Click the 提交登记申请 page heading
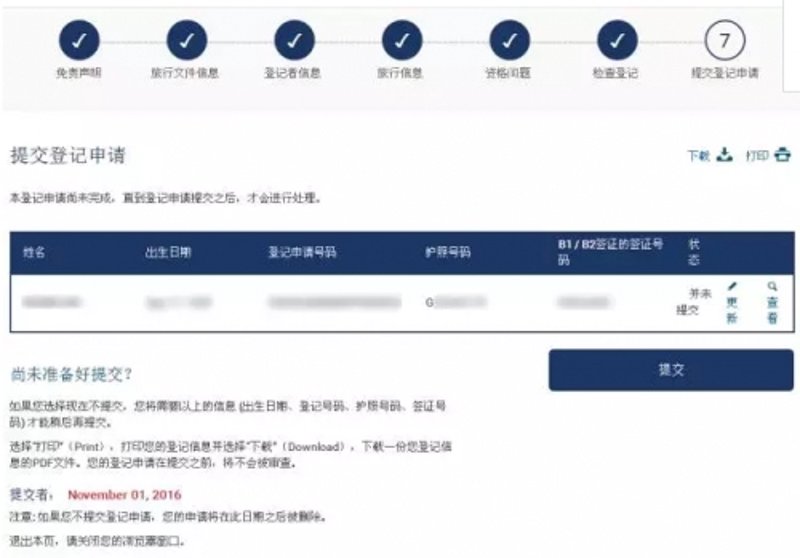Image resolution: width=800 pixels, height=558 pixels. coord(68,155)
